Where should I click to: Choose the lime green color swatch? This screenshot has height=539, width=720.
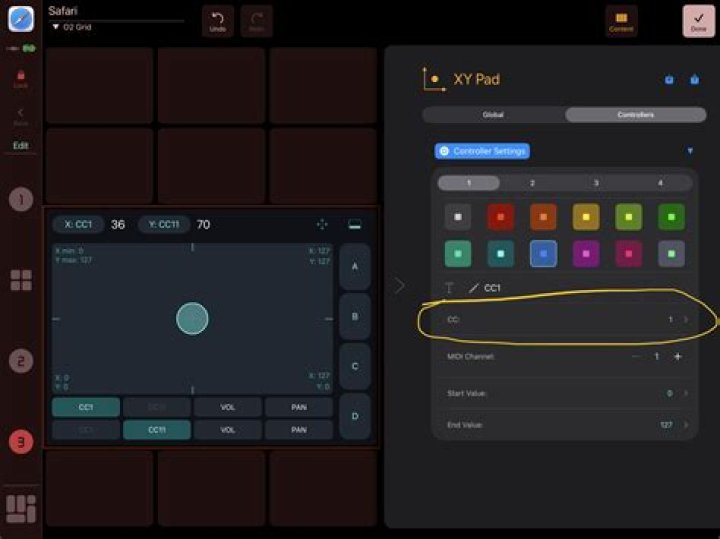(629, 217)
